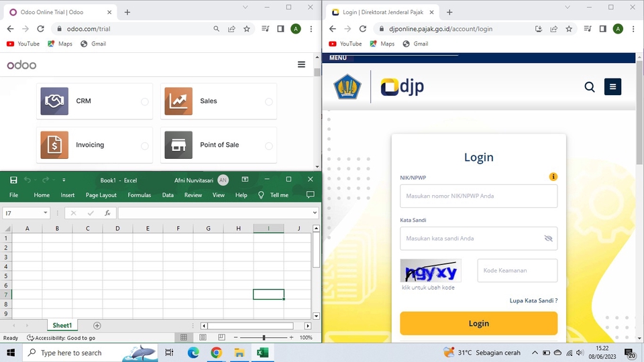Expand the Excel formula bar

pyautogui.click(x=315, y=213)
